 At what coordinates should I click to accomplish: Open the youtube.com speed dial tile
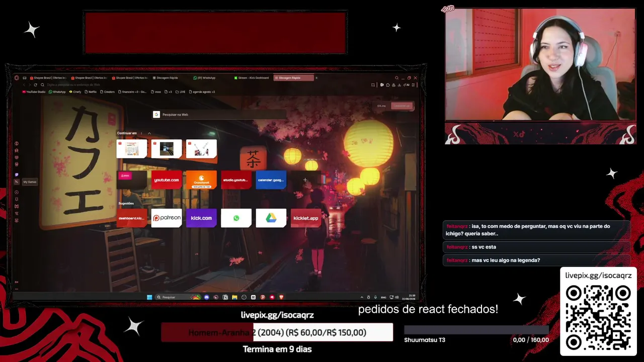tap(167, 180)
